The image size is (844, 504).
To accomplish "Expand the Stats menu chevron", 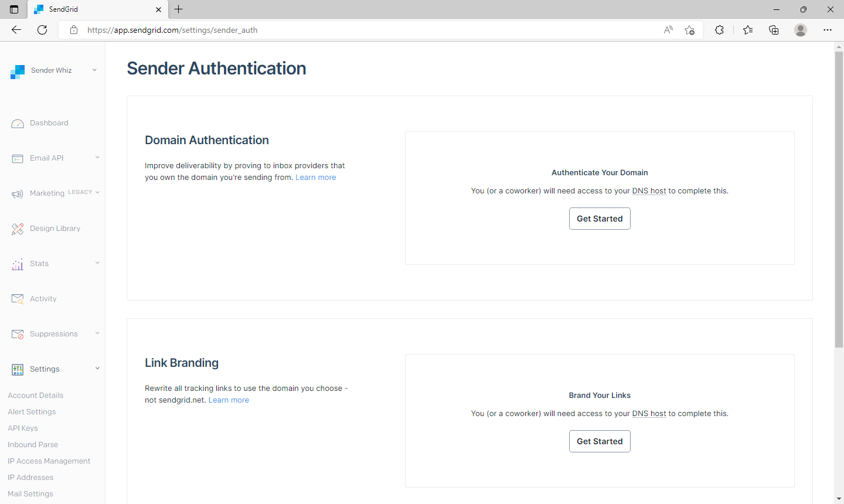I will pyautogui.click(x=97, y=263).
